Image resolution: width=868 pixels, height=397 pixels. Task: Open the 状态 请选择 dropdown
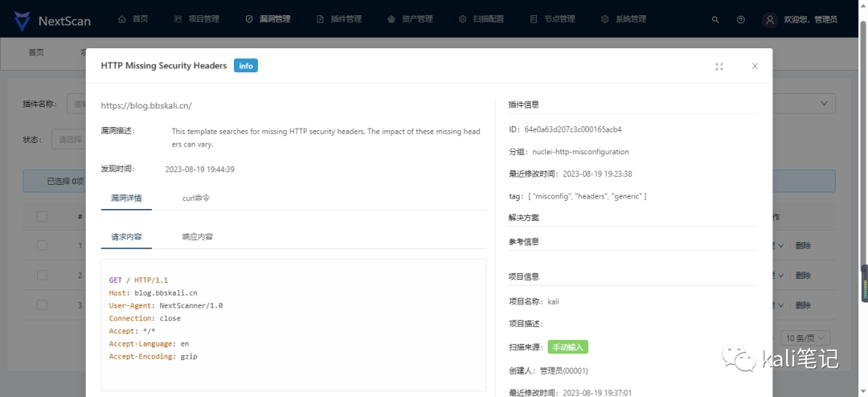point(68,139)
